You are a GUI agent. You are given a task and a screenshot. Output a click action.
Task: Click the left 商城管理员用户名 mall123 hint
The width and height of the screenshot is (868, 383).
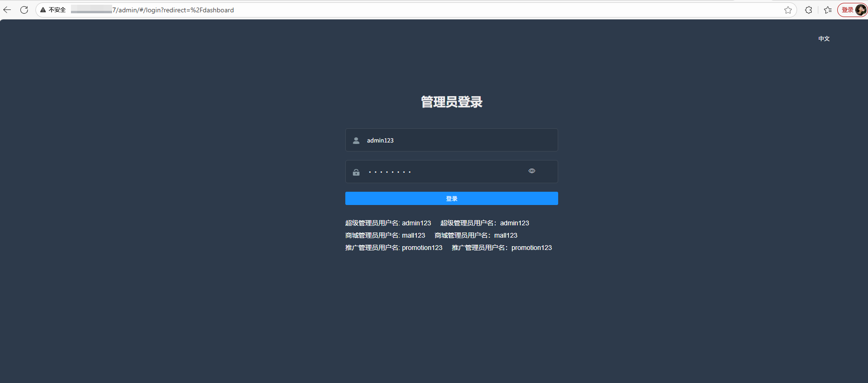[385, 235]
